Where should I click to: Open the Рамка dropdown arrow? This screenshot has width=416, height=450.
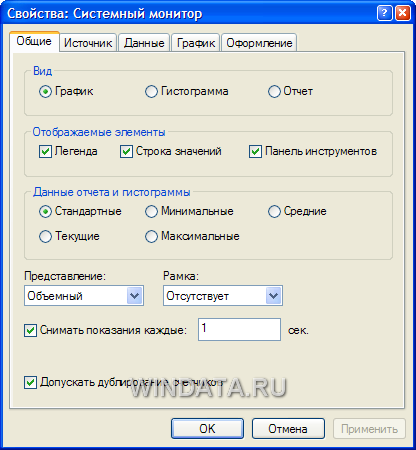click(273, 296)
